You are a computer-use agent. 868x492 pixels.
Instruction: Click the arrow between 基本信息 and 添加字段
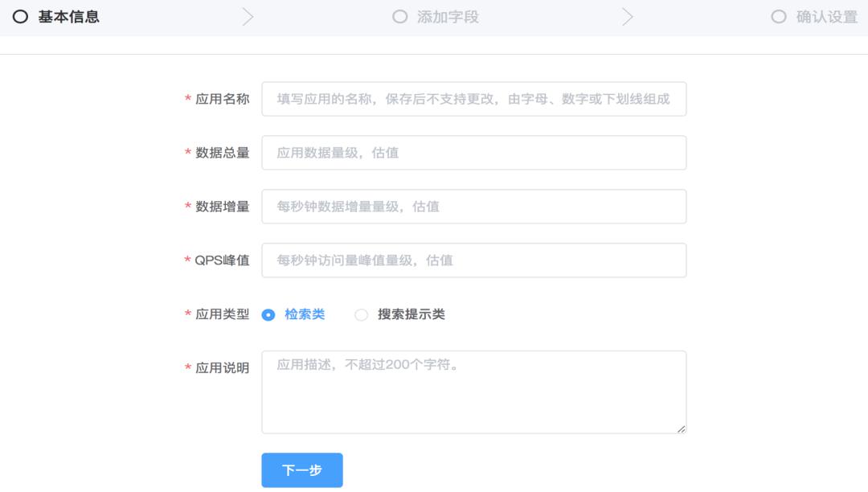(x=249, y=14)
